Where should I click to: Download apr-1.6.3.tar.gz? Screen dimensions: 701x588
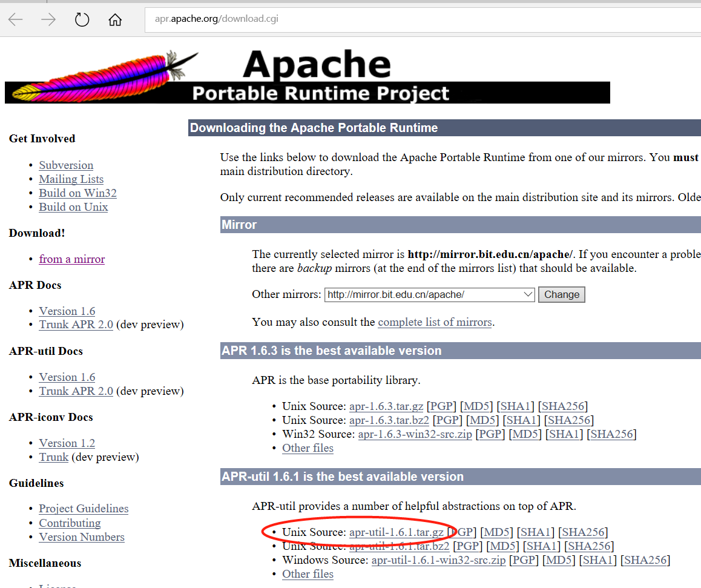click(x=386, y=406)
